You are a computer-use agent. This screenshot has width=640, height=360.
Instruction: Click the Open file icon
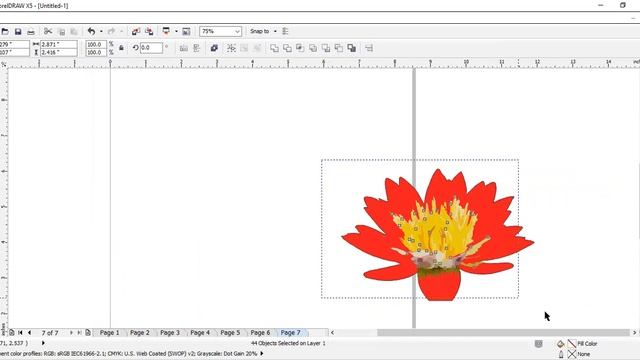point(5,31)
